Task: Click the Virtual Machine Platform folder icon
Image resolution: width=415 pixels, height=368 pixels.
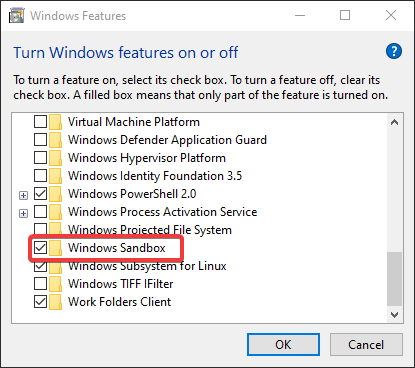Action: (55, 122)
